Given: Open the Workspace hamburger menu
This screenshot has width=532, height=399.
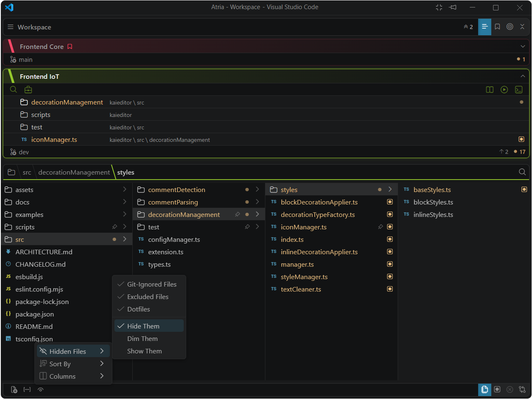Looking at the screenshot, I should (10, 27).
